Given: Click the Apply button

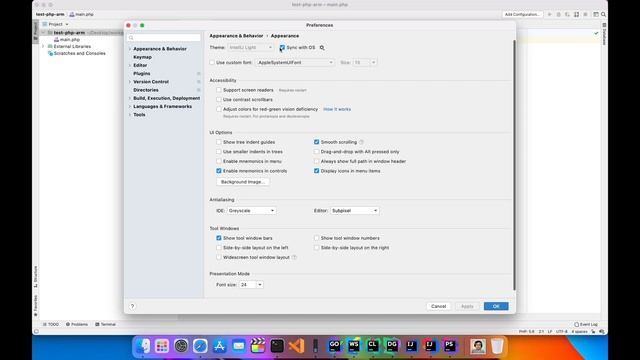Looking at the screenshot, I should (x=467, y=306).
